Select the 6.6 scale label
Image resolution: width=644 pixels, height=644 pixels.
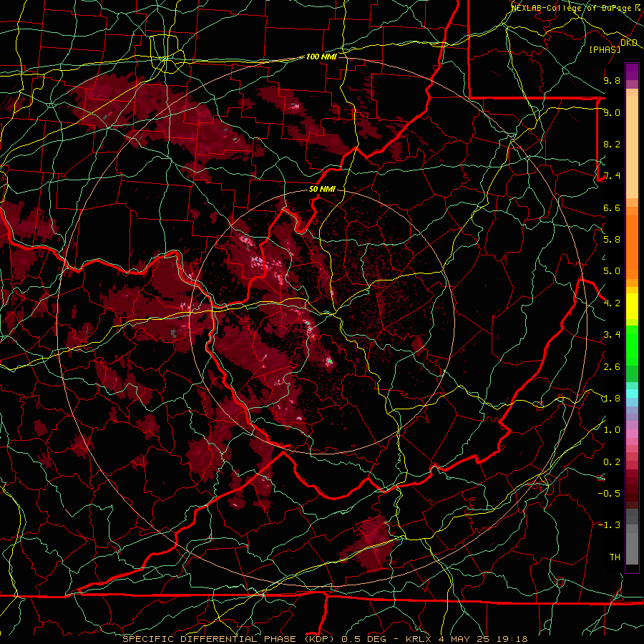[612, 208]
